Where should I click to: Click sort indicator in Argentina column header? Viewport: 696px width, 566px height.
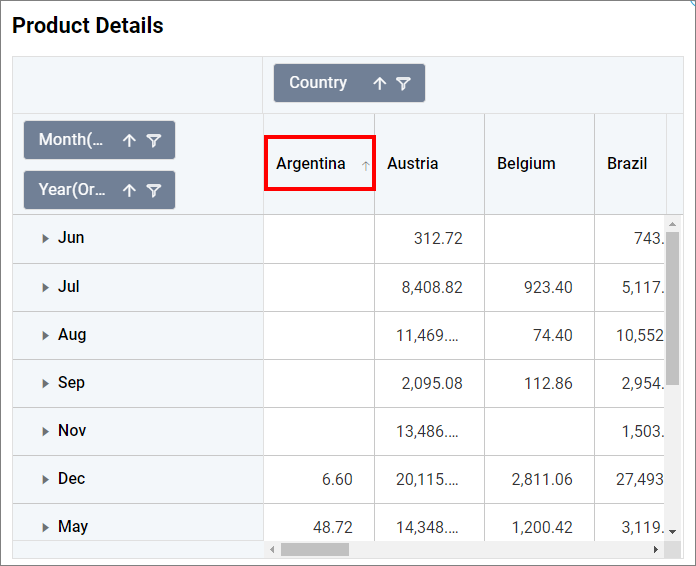[365, 165]
